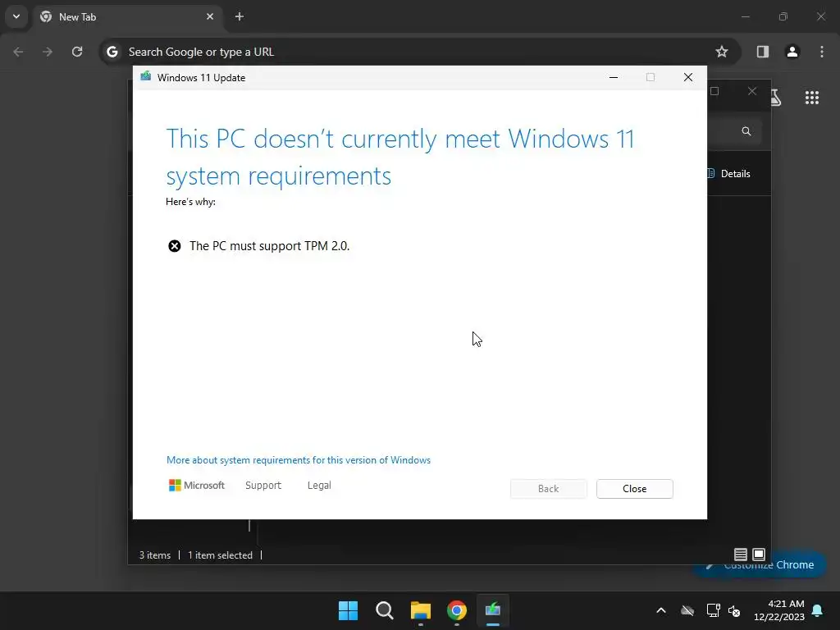Open Google apps grid

(811, 98)
